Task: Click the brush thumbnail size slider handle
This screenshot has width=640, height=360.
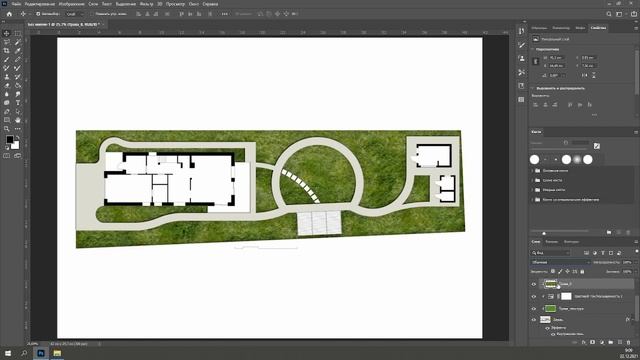Action: click(x=544, y=233)
